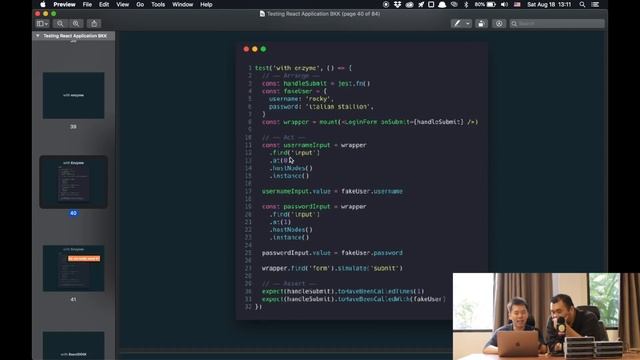Screen dimensions: 640x360
Task: Select the partially visible thumbnail below page 41
Action: tap(73, 345)
